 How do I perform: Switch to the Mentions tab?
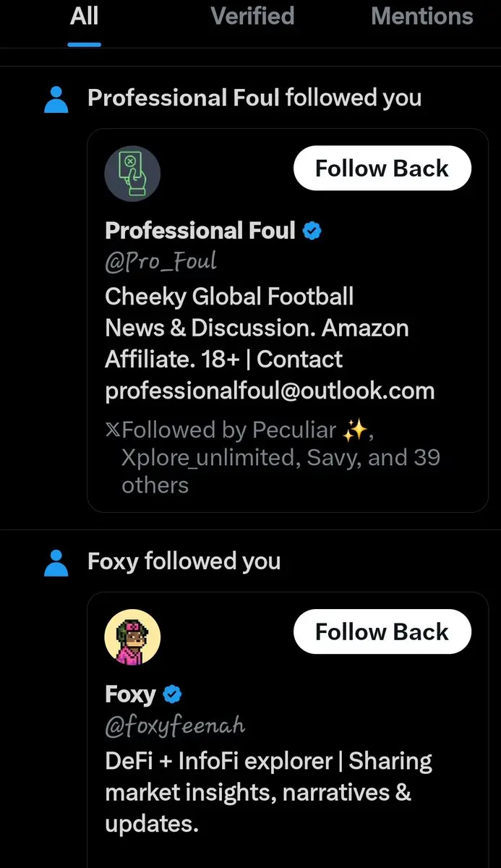pyautogui.click(x=422, y=16)
